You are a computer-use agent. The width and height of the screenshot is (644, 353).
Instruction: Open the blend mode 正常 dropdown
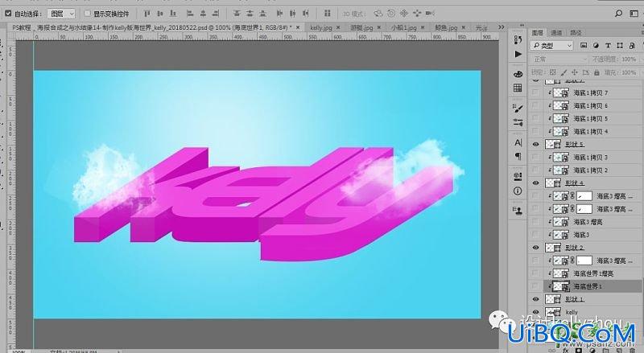pos(559,60)
